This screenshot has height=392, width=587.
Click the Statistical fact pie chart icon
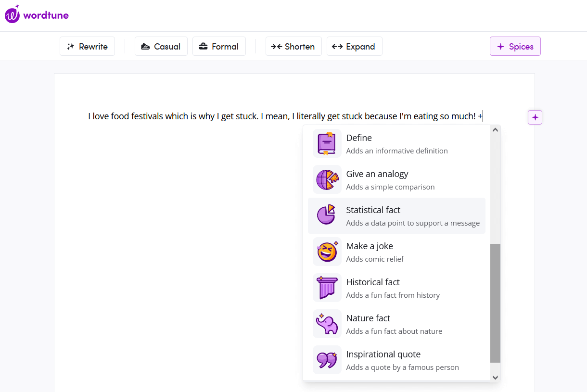(327, 215)
